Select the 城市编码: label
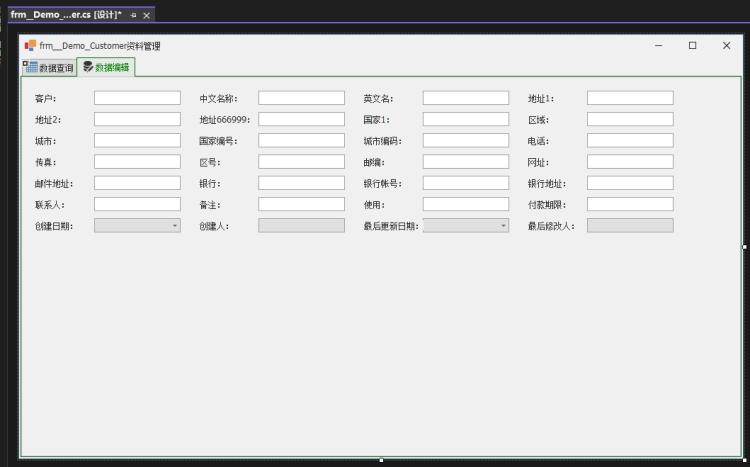This screenshot has height=467, width=750. click(383, 142)
